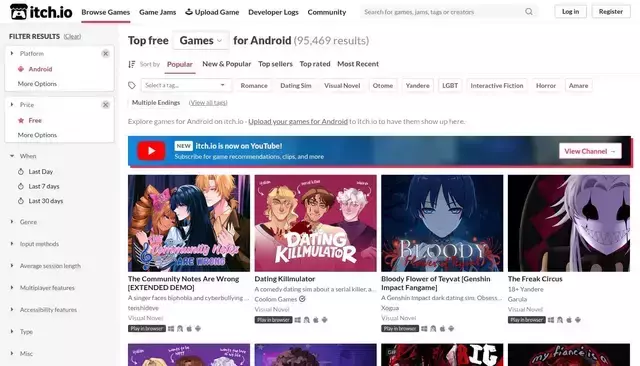The image size is (640, 366).
Task: Expand Accessibility features filter
Action: (x=43, y=310)
